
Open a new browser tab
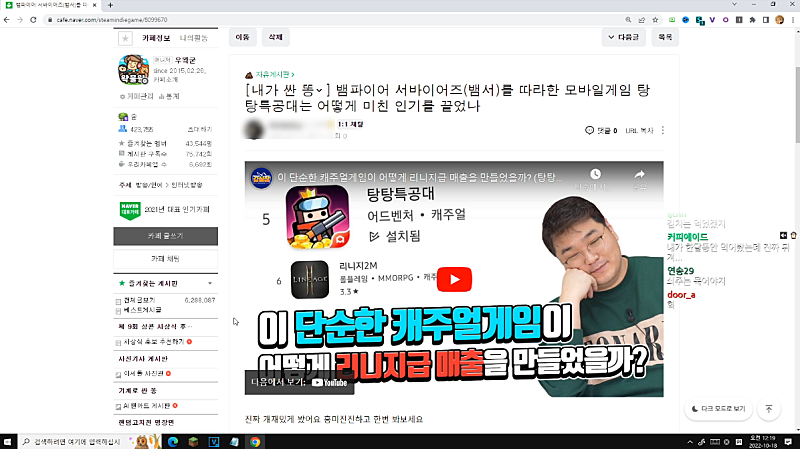(x=110, y=5)
